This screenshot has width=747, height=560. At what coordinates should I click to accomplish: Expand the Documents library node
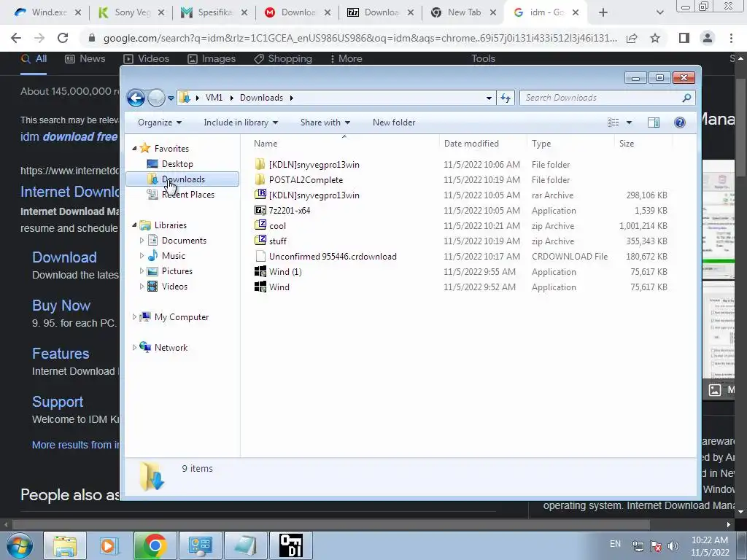[x=142, y=241]
